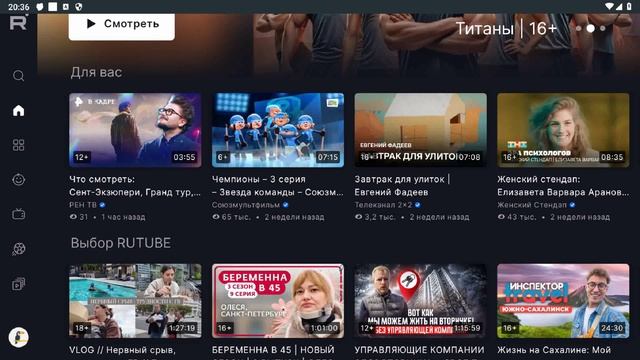
Task: Click the title Завтрак для улиток | Евгений Фадеев
Action: point(402,186)
